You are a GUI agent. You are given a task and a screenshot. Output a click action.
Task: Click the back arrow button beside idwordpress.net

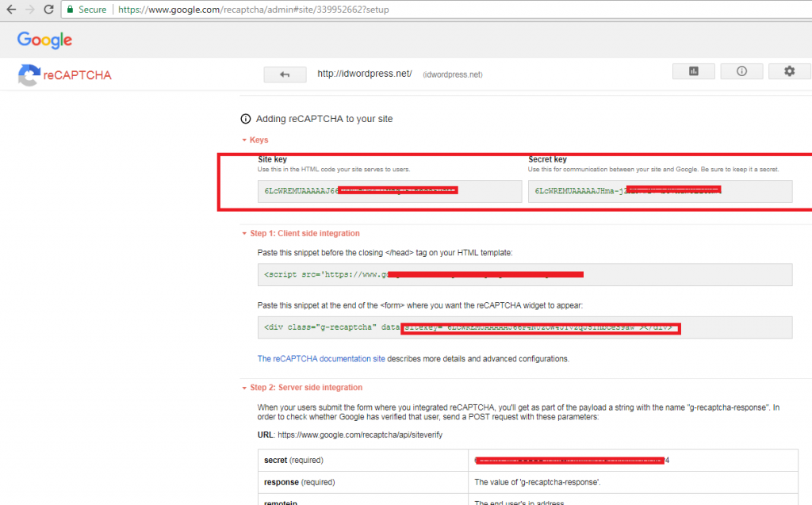(285, 75)
